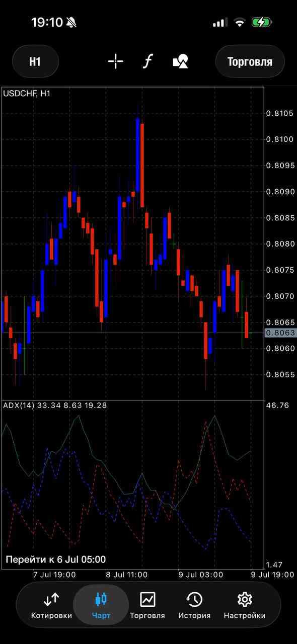297x644 pixels.
Task: Open the Торговля tab in bottom bar
Action: [147, 605]
